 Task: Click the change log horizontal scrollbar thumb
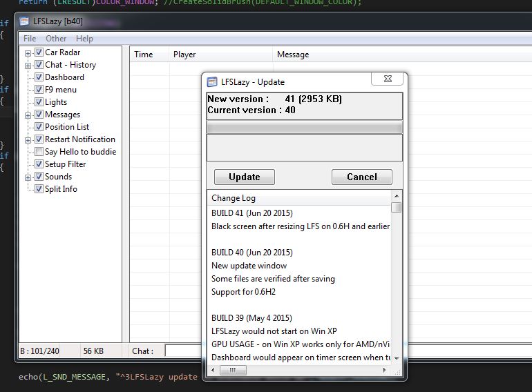point(233,370)
